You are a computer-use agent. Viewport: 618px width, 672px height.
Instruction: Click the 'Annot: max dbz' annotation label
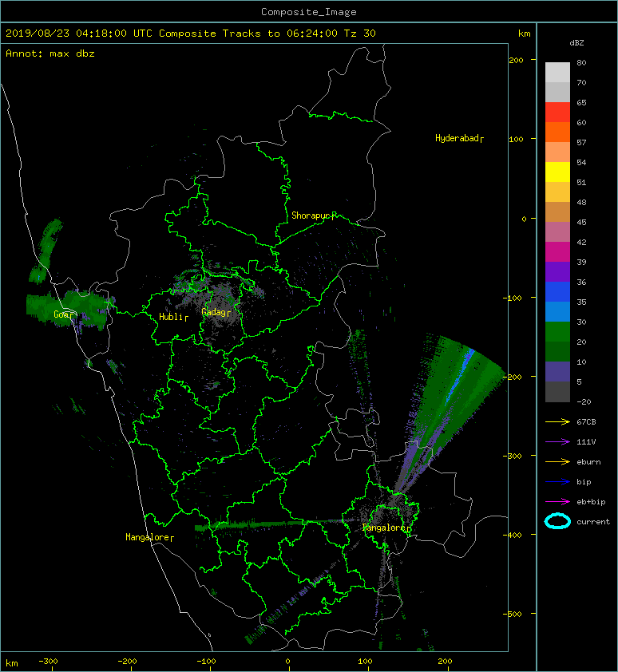coord(50,53)
